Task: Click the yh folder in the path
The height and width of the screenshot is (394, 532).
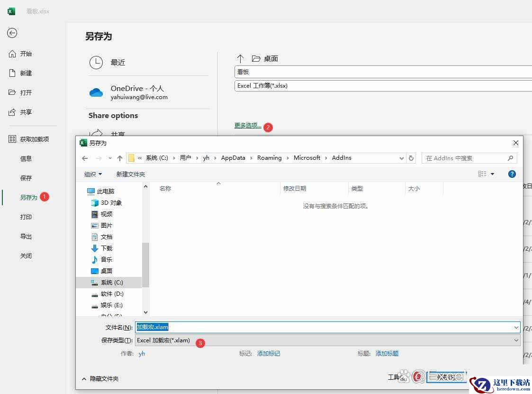Action: point(206,158)
